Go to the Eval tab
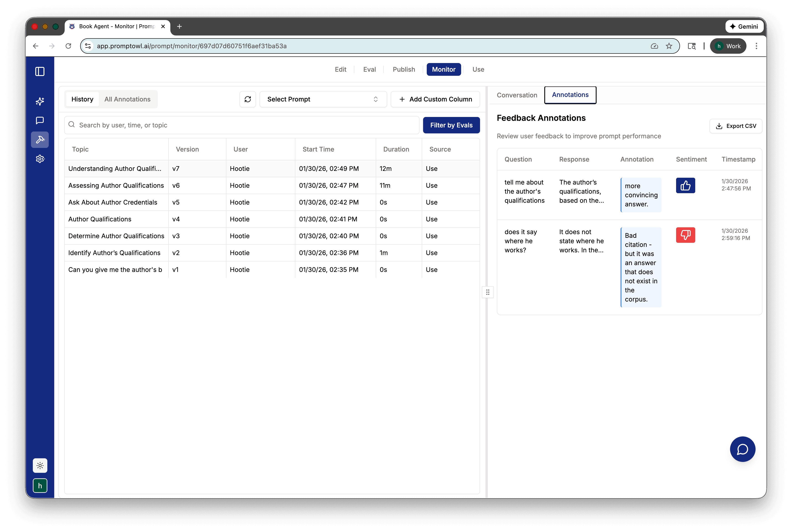792x532 pixels. [369, 70]
